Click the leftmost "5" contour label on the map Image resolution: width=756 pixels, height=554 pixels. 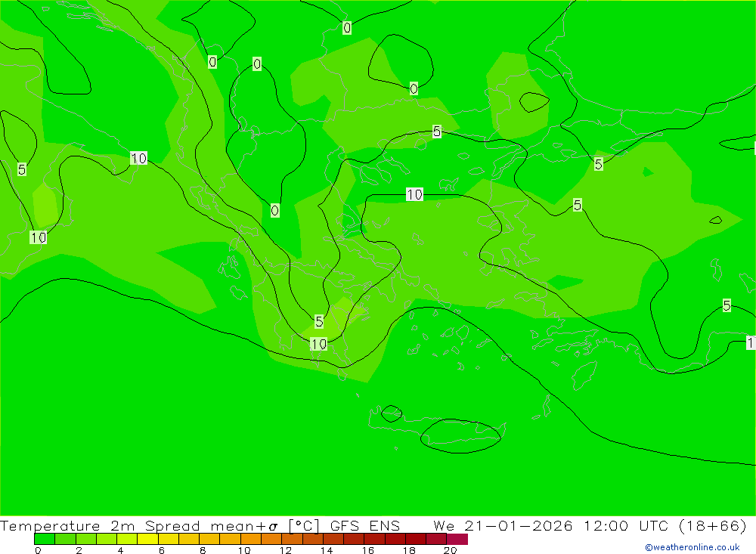pos(22,169)
